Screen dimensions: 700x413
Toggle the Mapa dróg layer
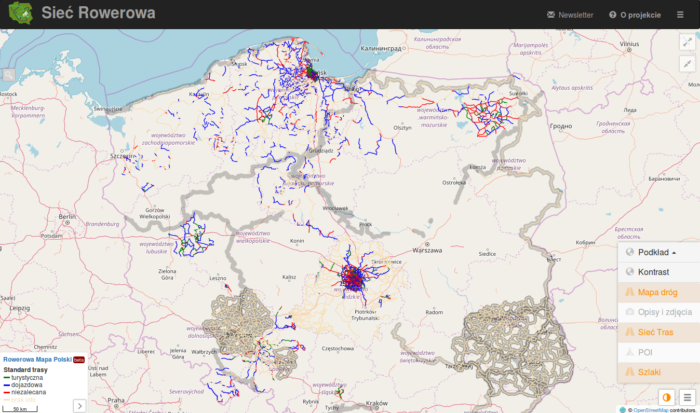click(658, 292)
